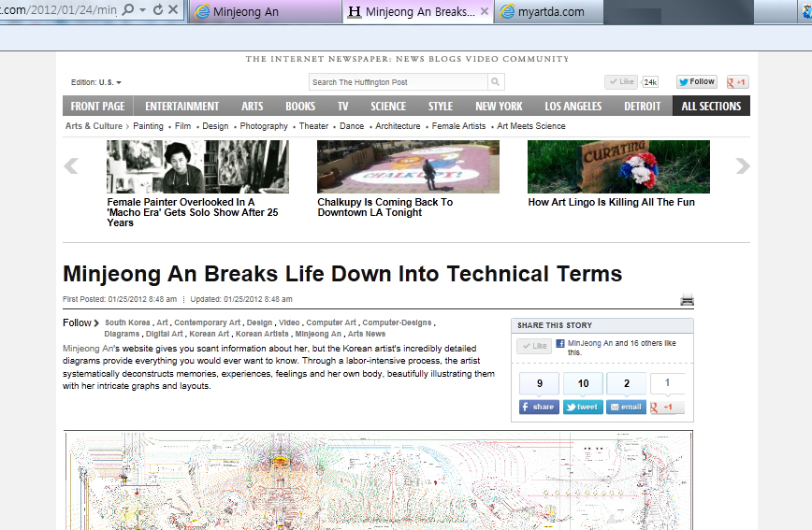812x530 pixels.
Task: Open the LOS ANGELES section
Action: tap(573, 107)
